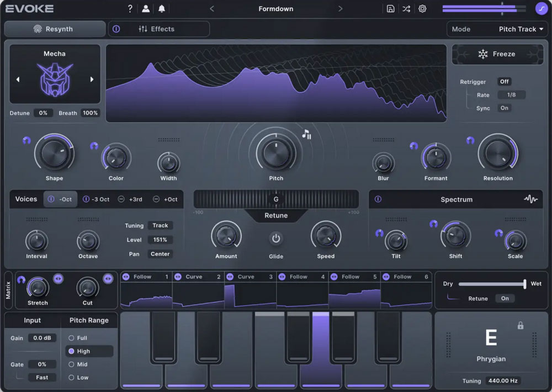Go to next character after Mecha
This screenshot has height=392, width=552.
[92, 80]
